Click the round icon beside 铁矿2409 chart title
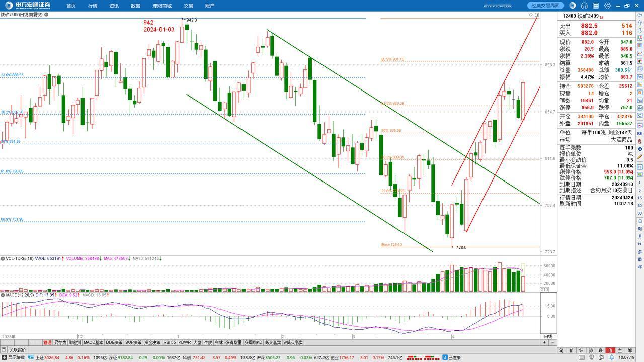The height and width of the screenshot is (362, 644). 46,15
